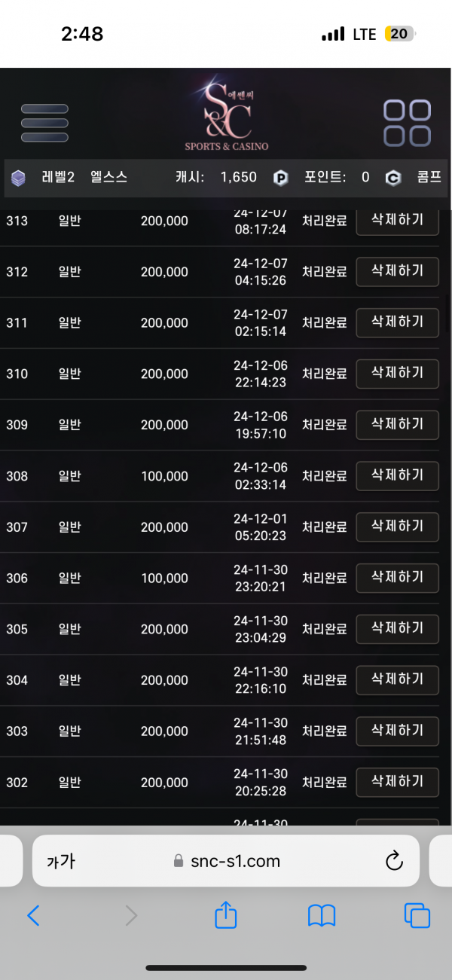Delete entry 308 with 삭제하기
Image resolution: width=452 pixels, height=980 pixels.
(x=397, y=475)
